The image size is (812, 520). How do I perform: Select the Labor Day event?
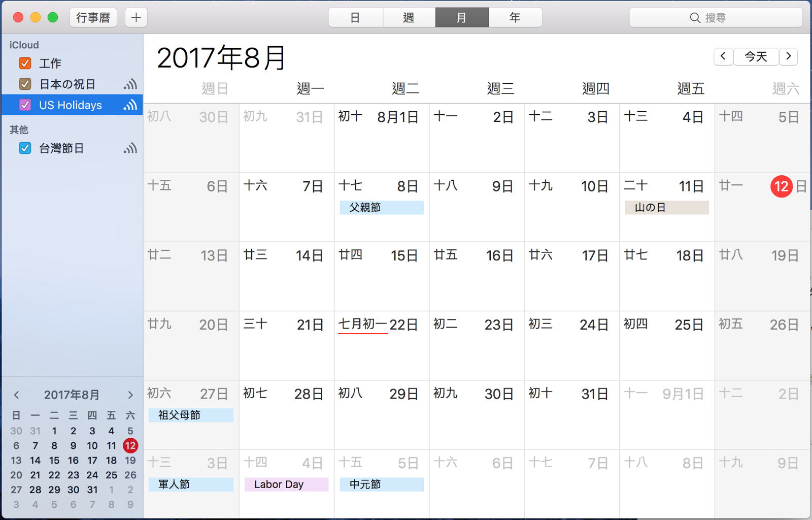click(x=286, y=484)
